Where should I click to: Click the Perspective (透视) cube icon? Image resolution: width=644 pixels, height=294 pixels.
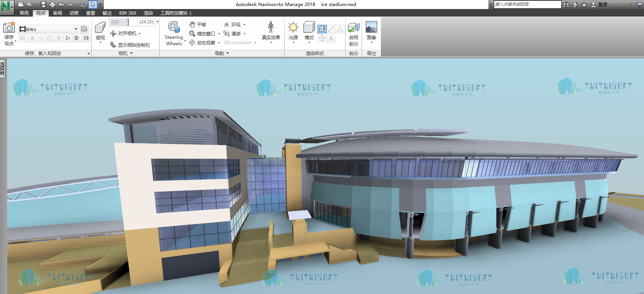coord(100,27)
